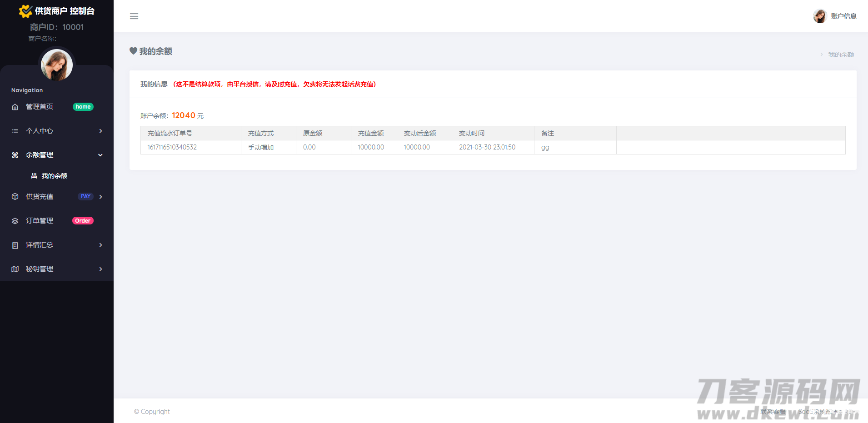This screenshot has height=423, width=868.
Task: Click the document icon beside 详情汇总
Action: pyautogui.click(x=15, y=245)
